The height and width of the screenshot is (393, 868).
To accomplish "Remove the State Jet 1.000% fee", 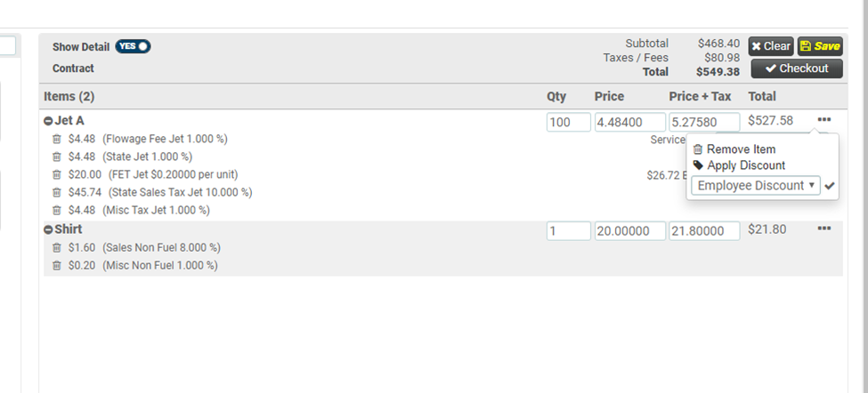I will coord(57,156).
